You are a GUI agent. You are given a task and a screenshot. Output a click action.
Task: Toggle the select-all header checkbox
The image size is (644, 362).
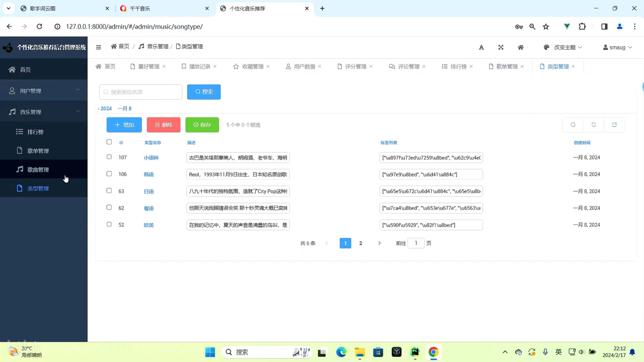point(109,142)
